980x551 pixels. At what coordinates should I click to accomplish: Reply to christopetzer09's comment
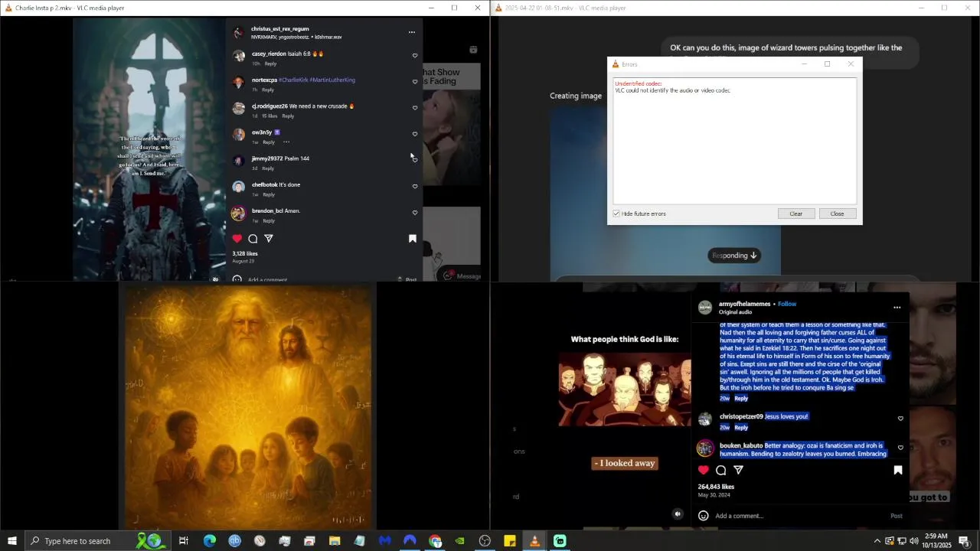click(x=741, y=427)
